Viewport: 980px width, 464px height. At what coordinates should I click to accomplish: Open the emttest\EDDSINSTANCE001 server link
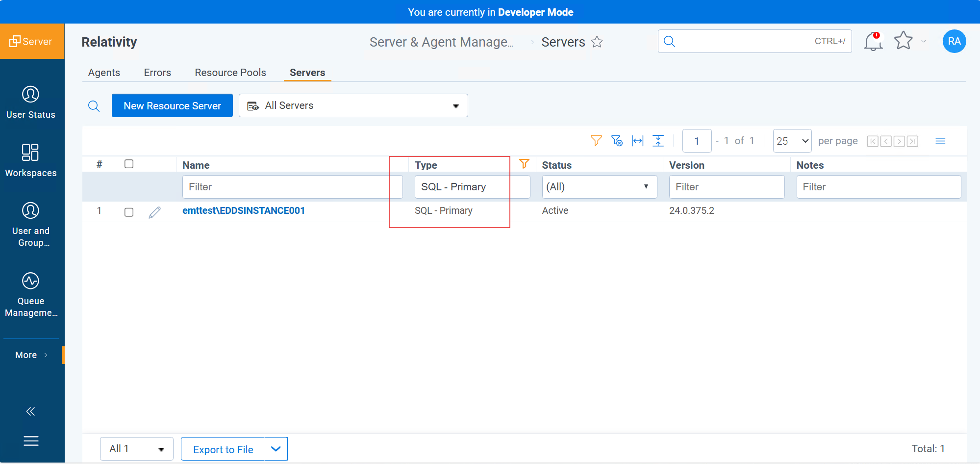click(243, 211)
